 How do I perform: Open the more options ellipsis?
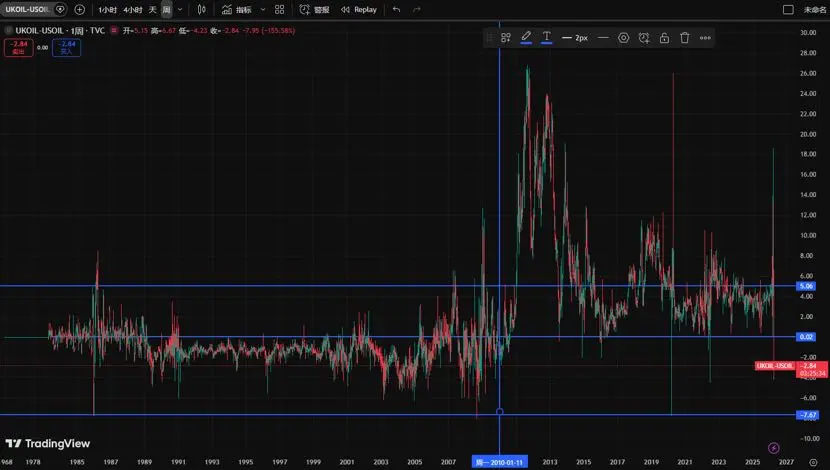click(x=705, y=38)
